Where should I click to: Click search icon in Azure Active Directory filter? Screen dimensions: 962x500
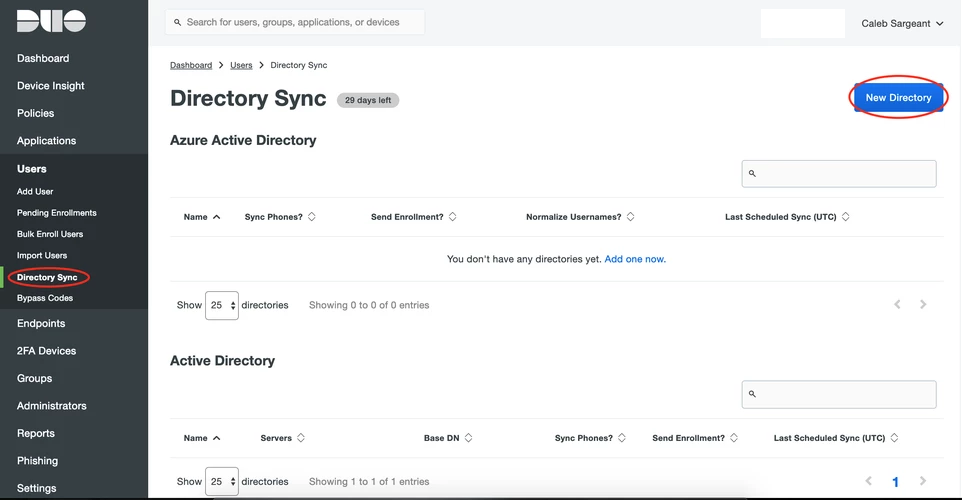pos(752,174)
